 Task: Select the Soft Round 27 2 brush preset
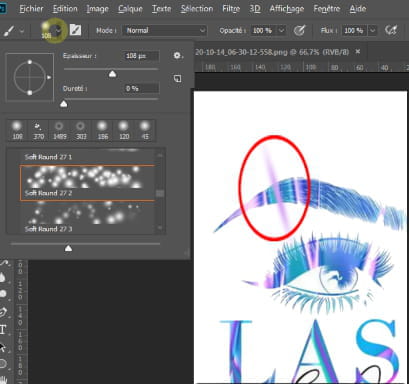[88, 183]
